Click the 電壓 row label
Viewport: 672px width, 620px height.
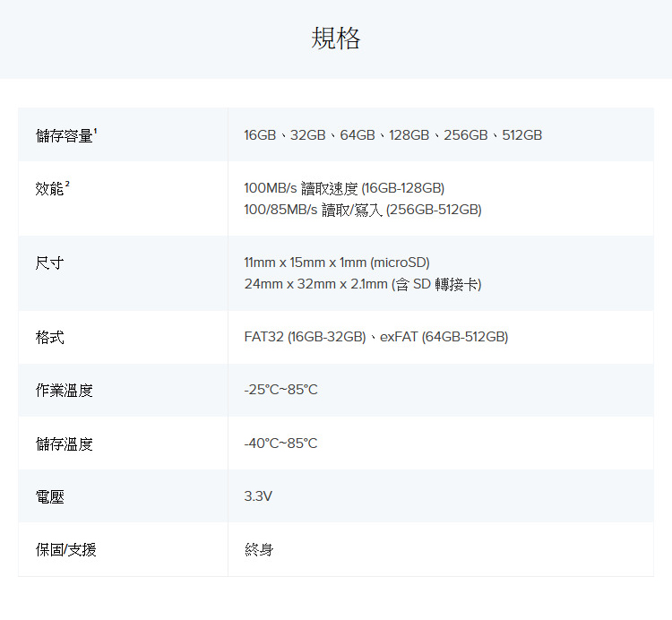click(49, 496)
